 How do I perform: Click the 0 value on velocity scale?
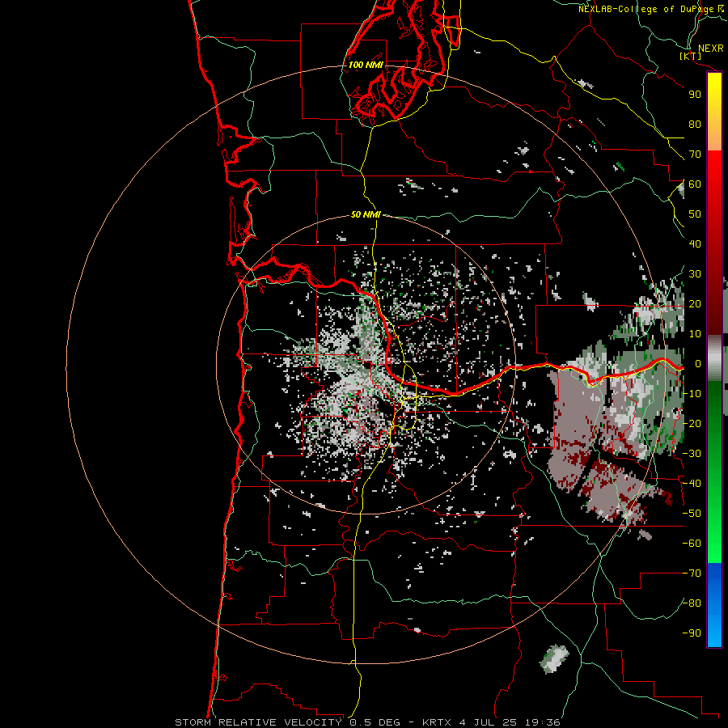tap(697, 363)
